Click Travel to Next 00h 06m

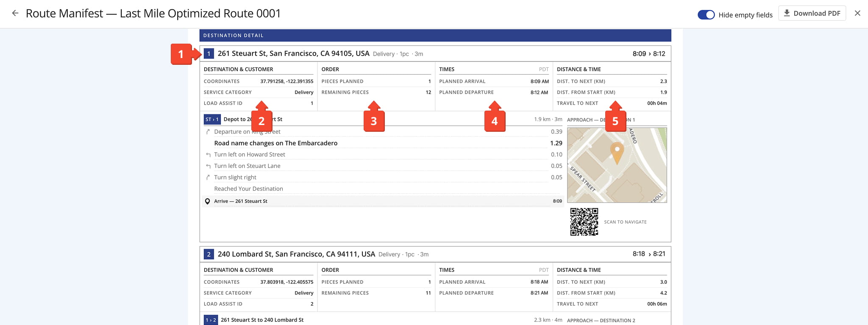tap(657, 304)
